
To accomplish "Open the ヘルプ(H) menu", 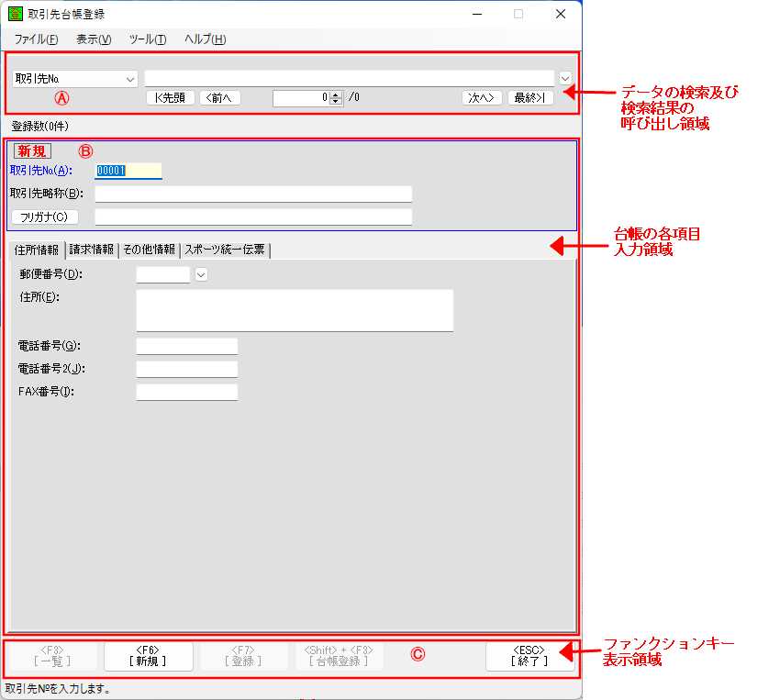I will [205, 39].
